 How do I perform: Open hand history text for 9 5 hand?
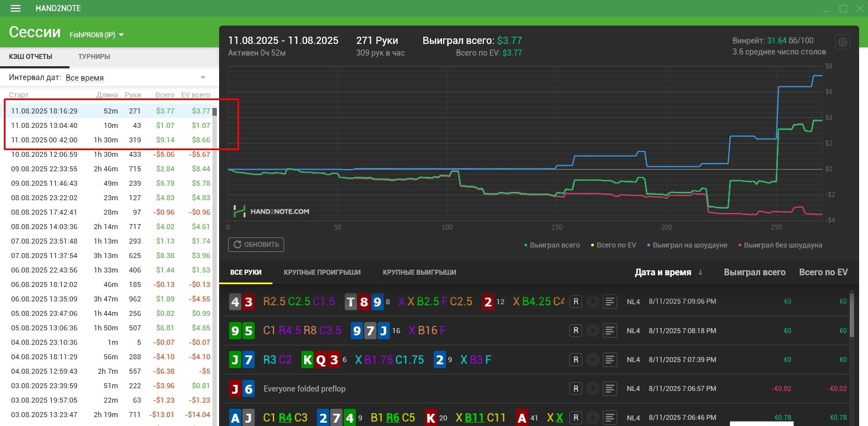click(x=610, y=330)
